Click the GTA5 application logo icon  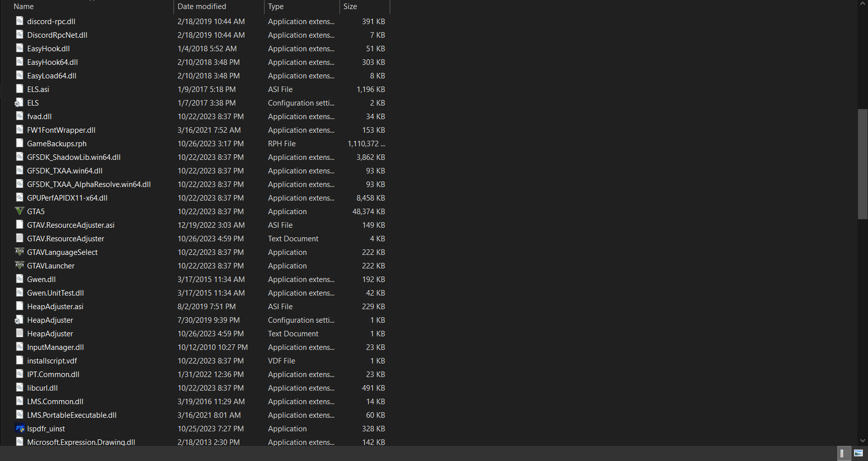20,211
